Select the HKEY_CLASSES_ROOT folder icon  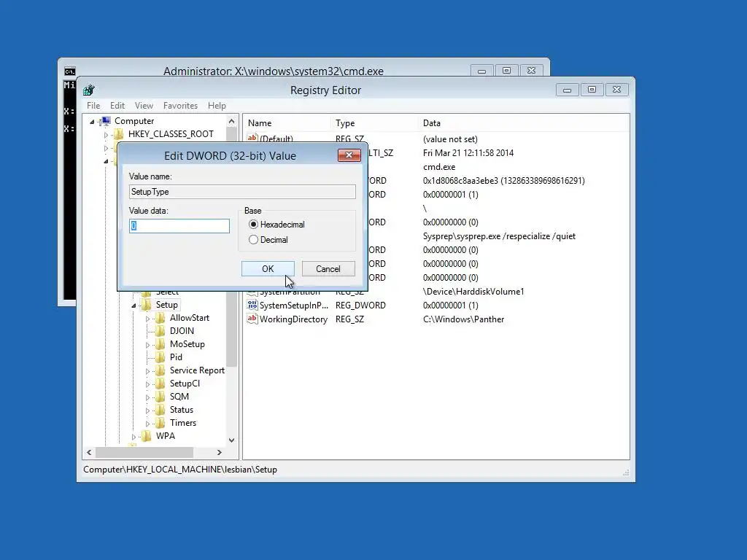tap(119, 134)
